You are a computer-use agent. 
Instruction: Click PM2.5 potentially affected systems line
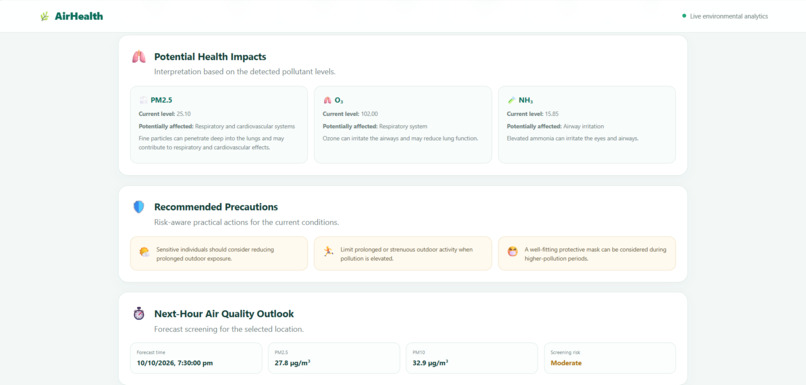[217, 126]
